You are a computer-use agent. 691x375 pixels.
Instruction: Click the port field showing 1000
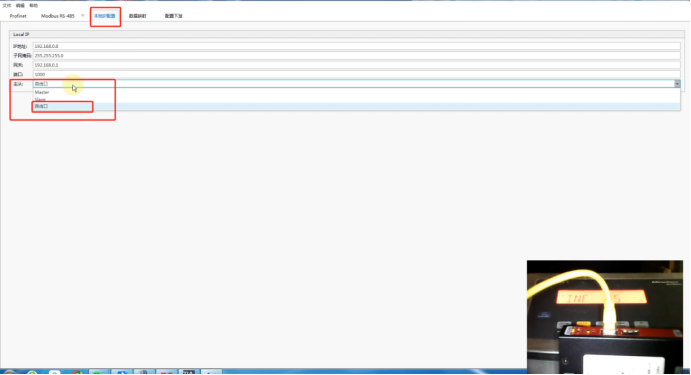pyautogui.click(x=357, y=74)
